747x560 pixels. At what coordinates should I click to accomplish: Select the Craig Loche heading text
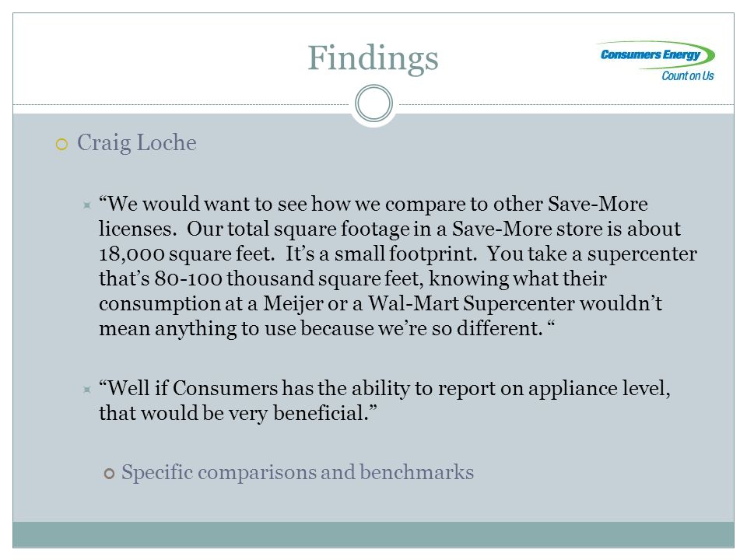click(137, 143)
